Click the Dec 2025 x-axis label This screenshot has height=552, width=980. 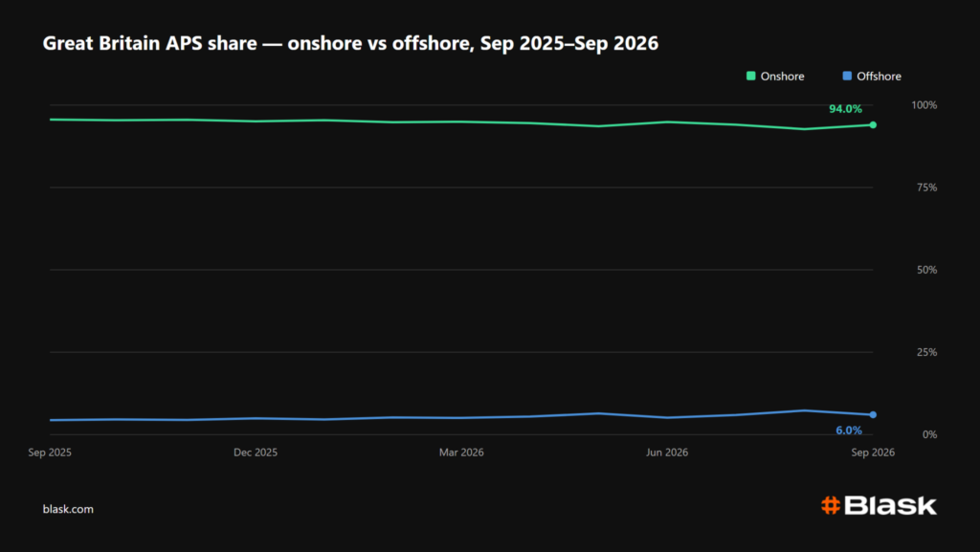pyautogui.click(x=256, y=453)
